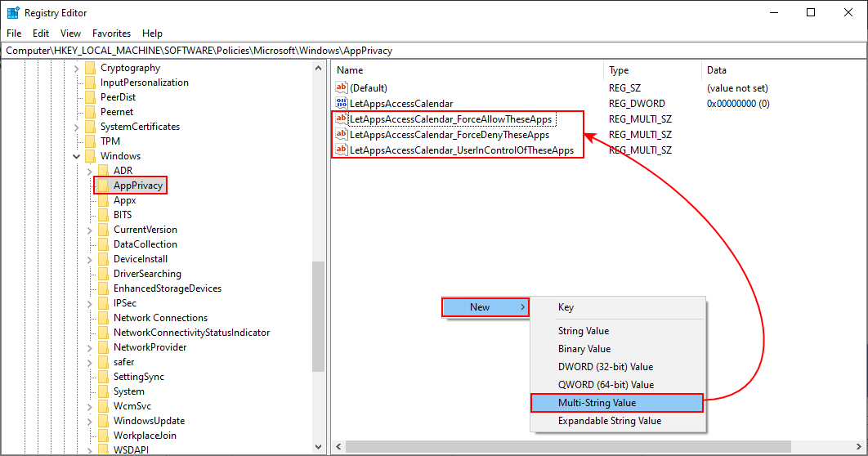Select the EnhancedStorageDevices folder icon
Screen dimensions: 868x456
[x=104, y=288]
